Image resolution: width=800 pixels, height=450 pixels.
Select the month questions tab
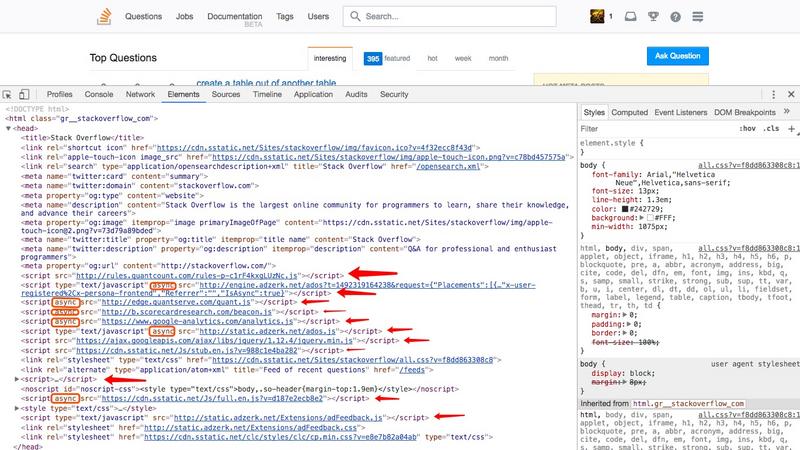click(498, 59)
